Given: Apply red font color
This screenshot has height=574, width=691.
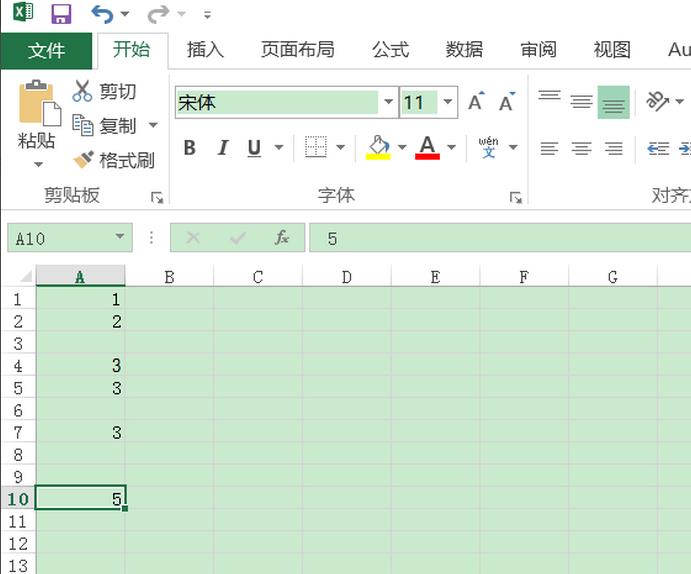Looking at the screenshot, I should [x=427, y=147].
